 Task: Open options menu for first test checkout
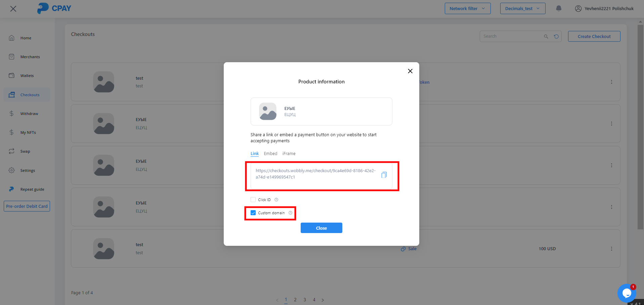pos(611,82)
